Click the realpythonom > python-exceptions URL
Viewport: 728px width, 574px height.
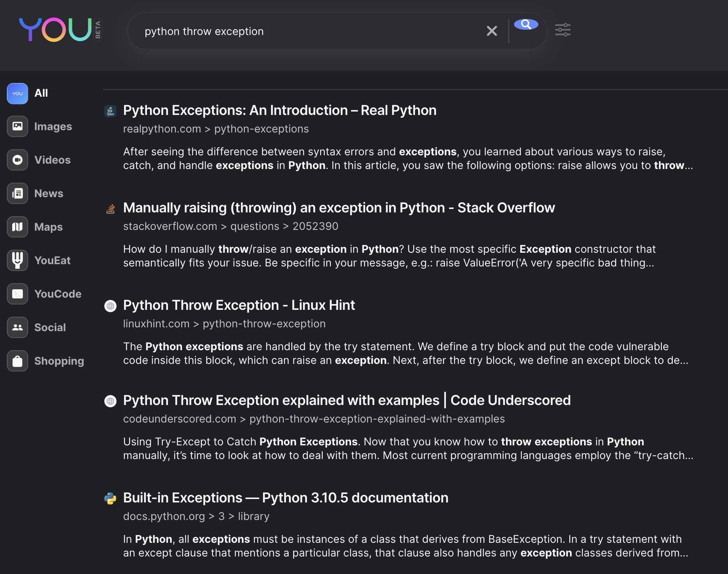[x=216, y=129]
